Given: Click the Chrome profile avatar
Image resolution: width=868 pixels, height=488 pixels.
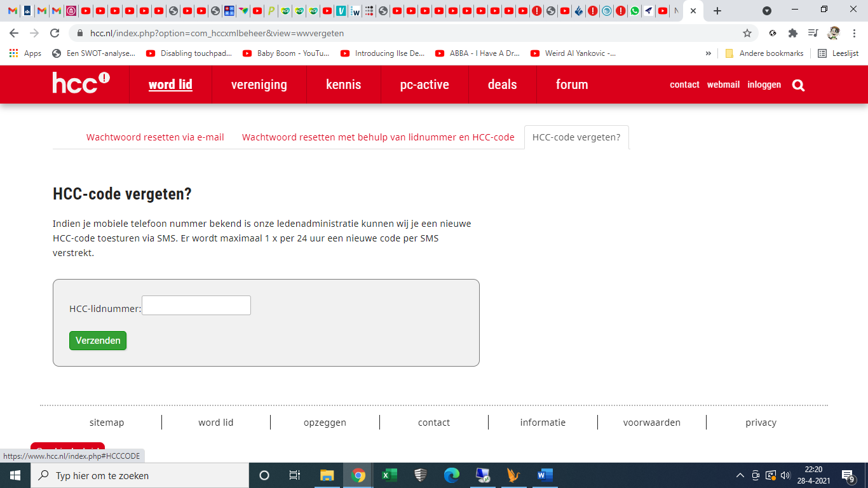Looking at the screenshot, I should (x=834, y=33).
